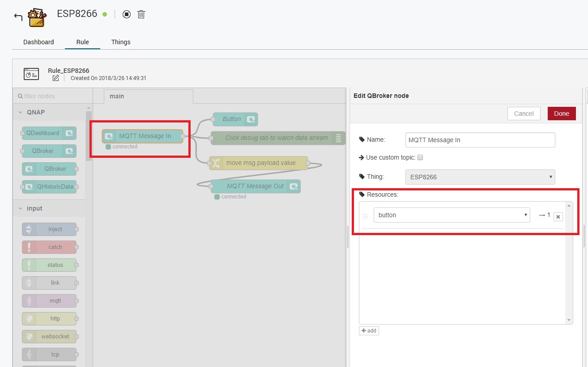The width and height of the screenshot is (588, 367).
Task: Click the resources list scroll-up arrow
Action: [x=569, y=205]
